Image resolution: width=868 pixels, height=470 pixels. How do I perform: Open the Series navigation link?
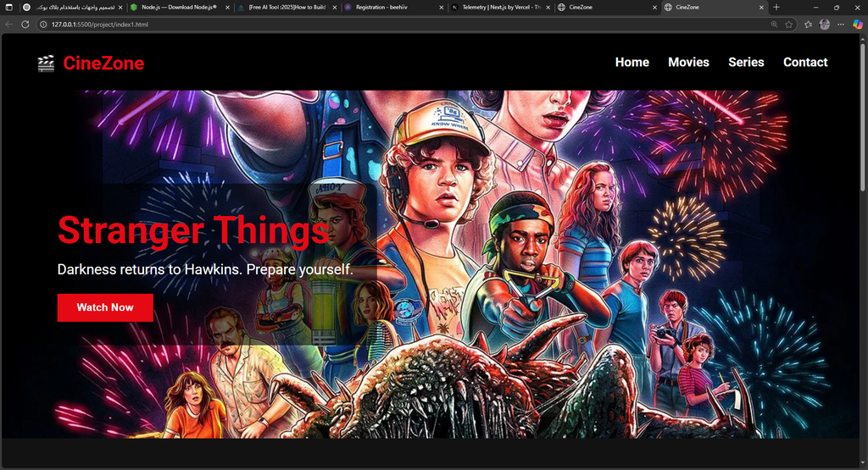(x=746, y=63)
